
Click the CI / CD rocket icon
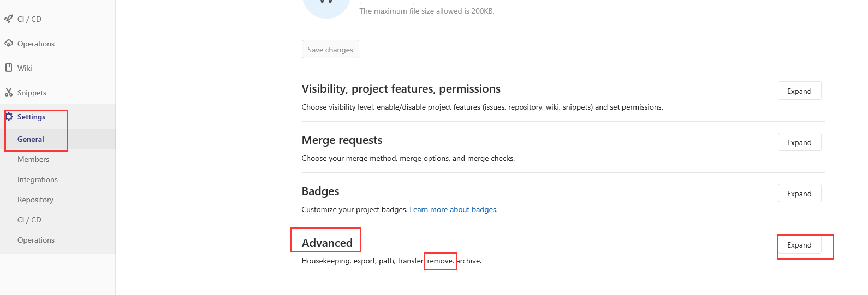(9, 19)
